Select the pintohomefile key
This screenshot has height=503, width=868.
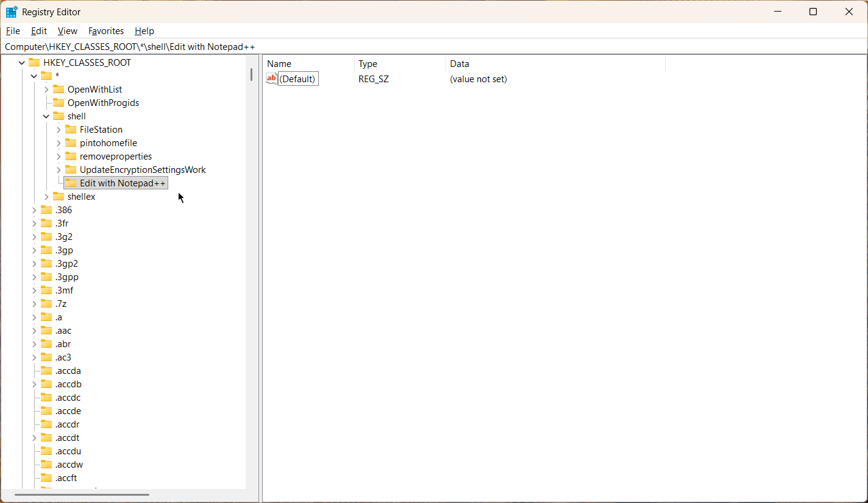(108, 143)
